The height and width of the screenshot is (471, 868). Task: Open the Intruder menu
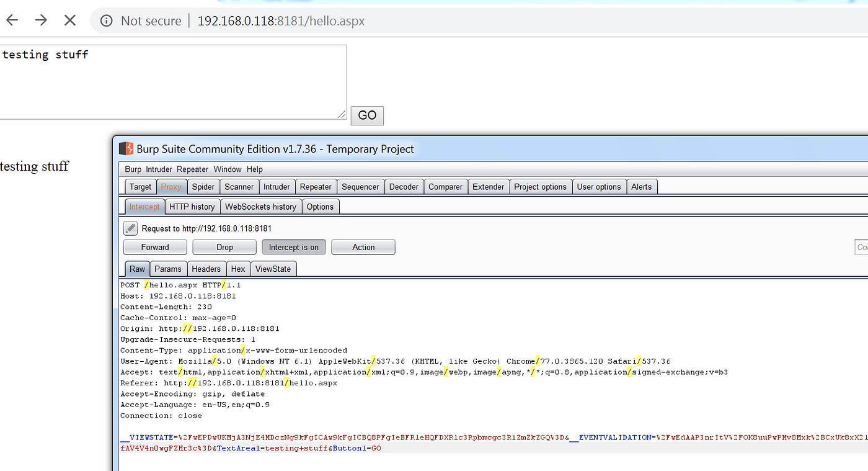click(x=159, y=169)
